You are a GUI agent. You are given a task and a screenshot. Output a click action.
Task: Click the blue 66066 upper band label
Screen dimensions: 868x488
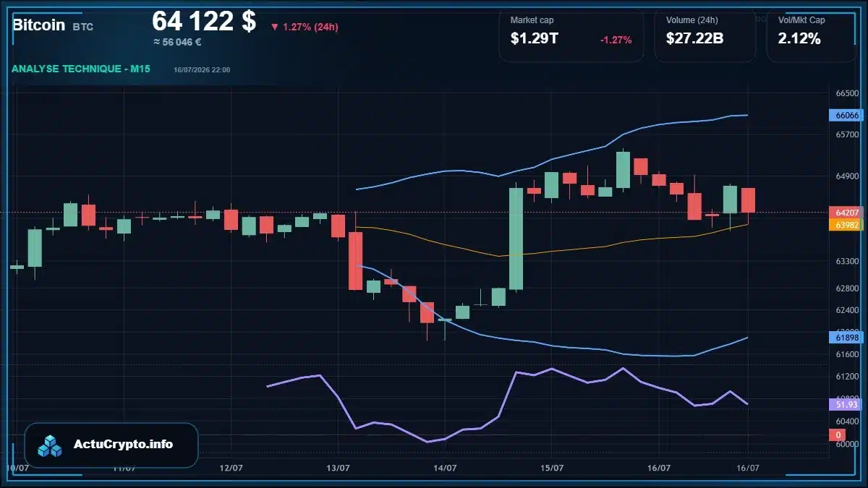tap(846, 115)
